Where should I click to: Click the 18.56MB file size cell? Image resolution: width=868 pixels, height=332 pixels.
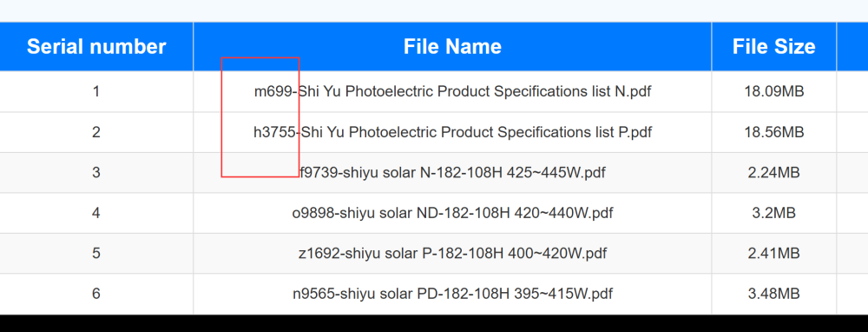(774, 132)
